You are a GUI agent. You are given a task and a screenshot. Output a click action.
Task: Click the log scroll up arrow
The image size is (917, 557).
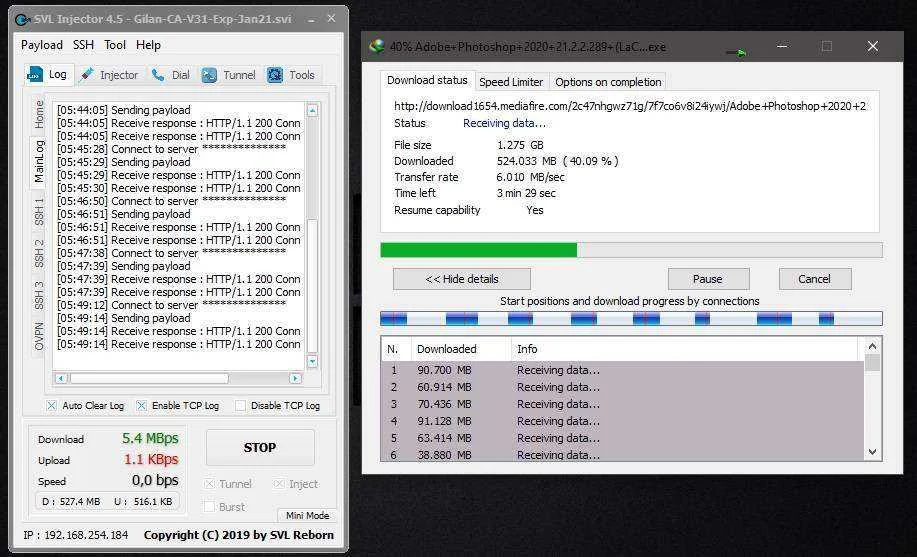click(312, 110)
